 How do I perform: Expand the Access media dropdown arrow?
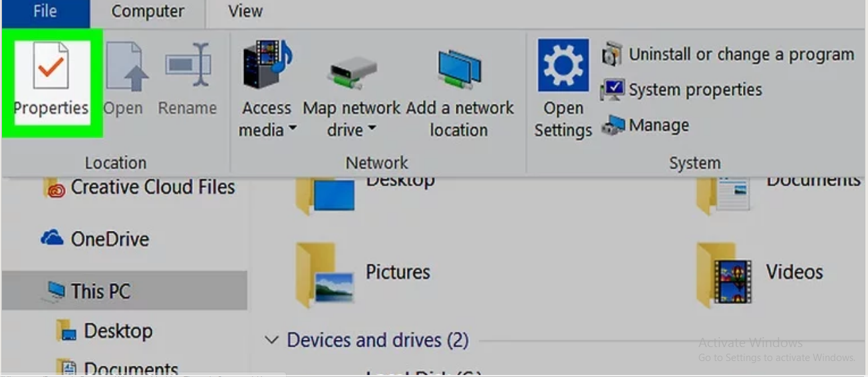click(x=292, y=130)
